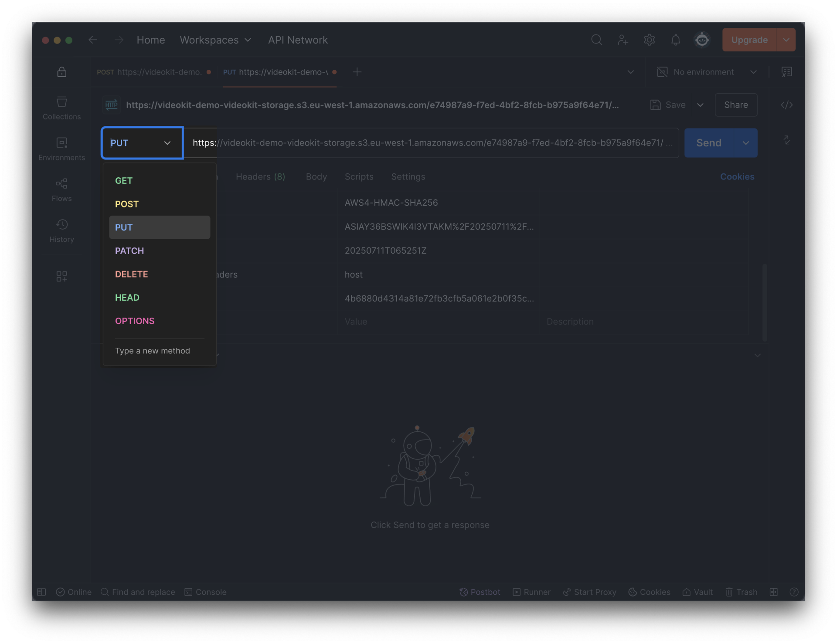Screen dimensions: 837x644
Task: Click the configure workspace sidebar grid icon
Action: point(61,276)
